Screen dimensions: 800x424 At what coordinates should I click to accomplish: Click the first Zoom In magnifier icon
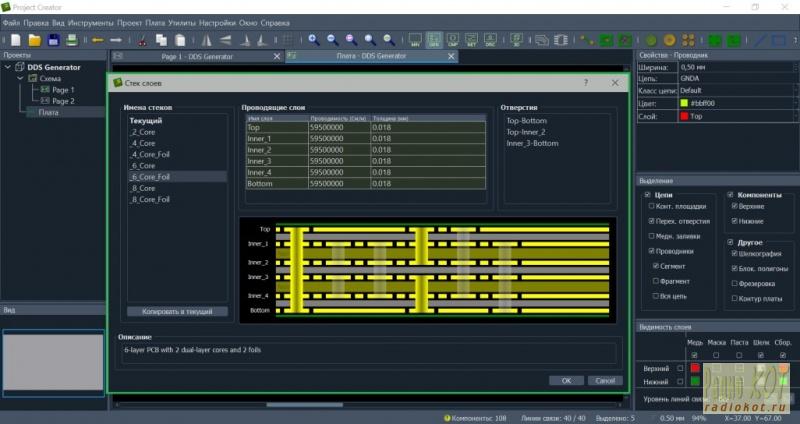pos(313,40)
